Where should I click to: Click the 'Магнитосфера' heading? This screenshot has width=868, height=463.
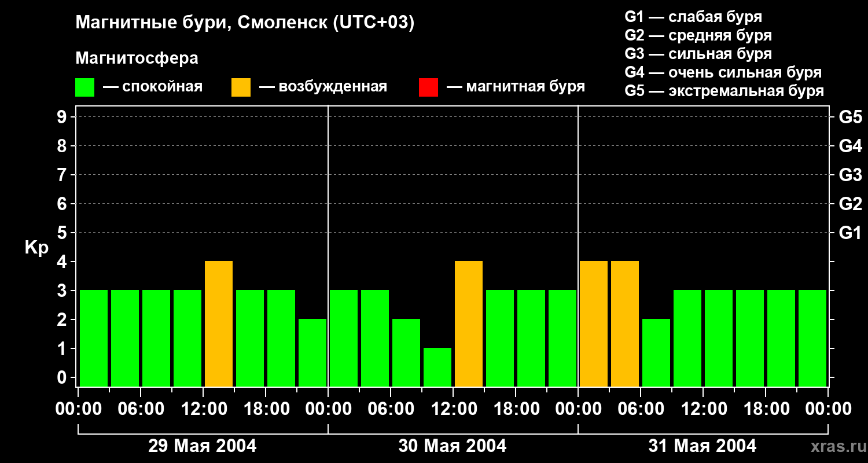click(137, 58)
